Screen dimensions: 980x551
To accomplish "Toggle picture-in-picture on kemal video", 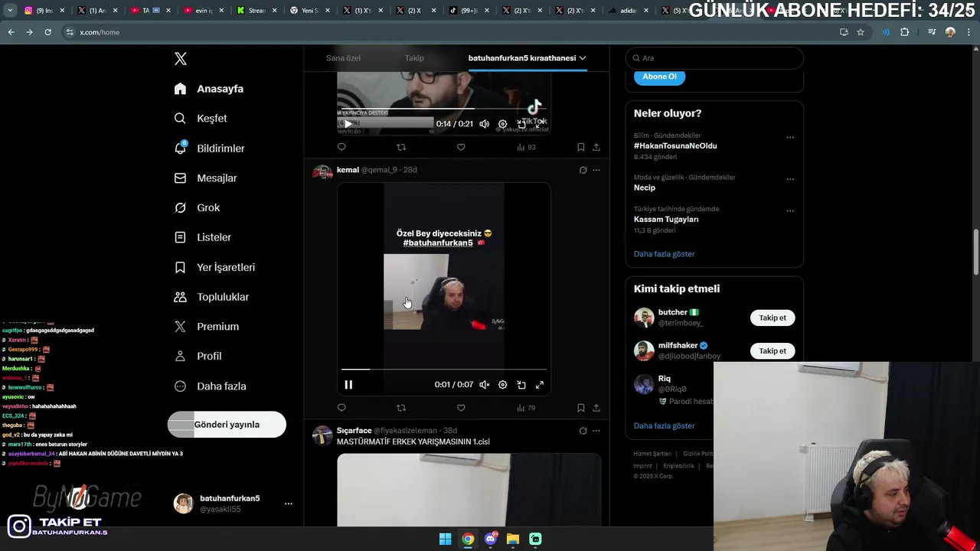I will click(x=521, y=385).
